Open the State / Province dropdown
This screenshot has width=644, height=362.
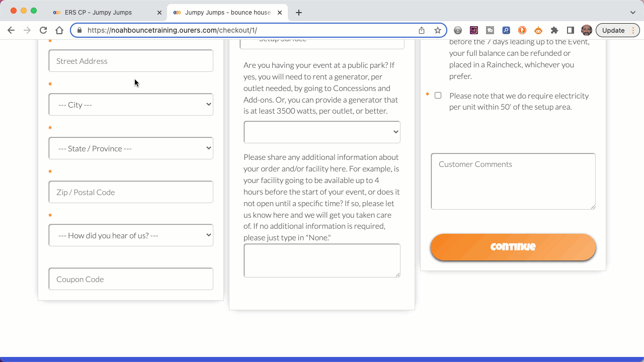pyautogui.click(x=131, y=148)
